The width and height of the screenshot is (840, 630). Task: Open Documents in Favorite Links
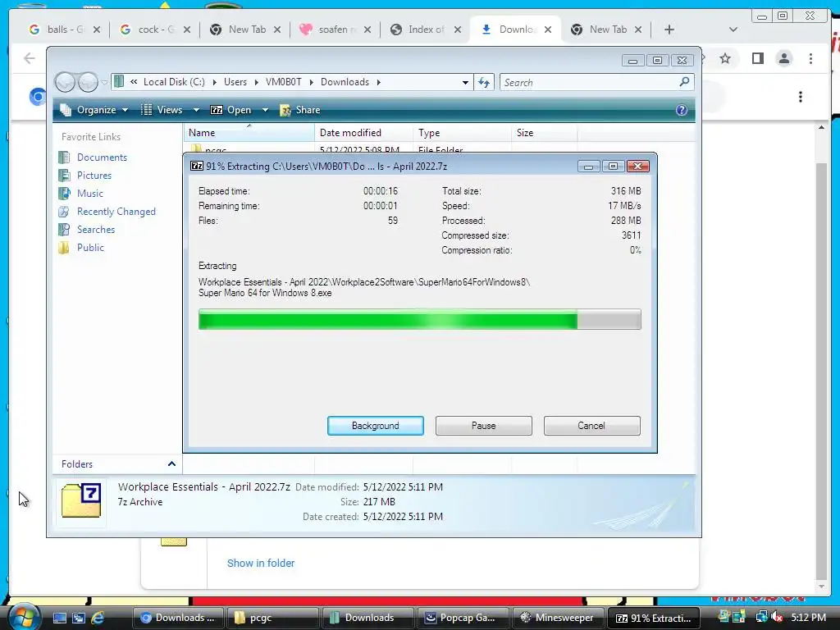[102, 157]
